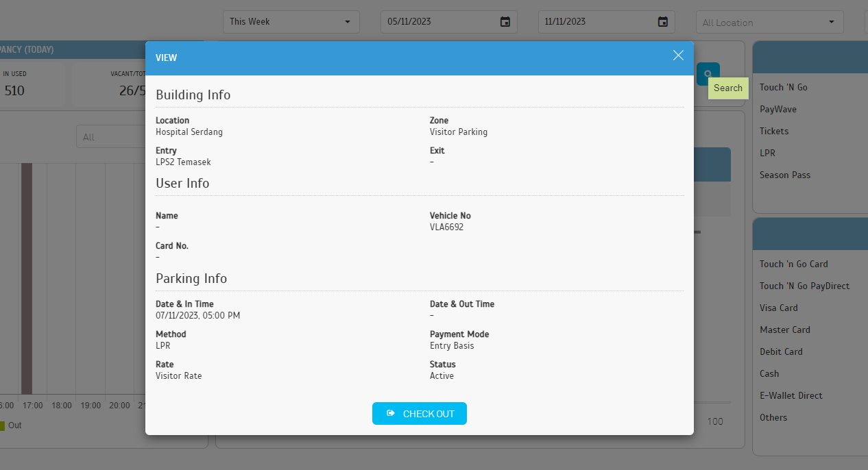Click the vehicle number VLA6692
868x470 pixels.
[x=447, y=227]
